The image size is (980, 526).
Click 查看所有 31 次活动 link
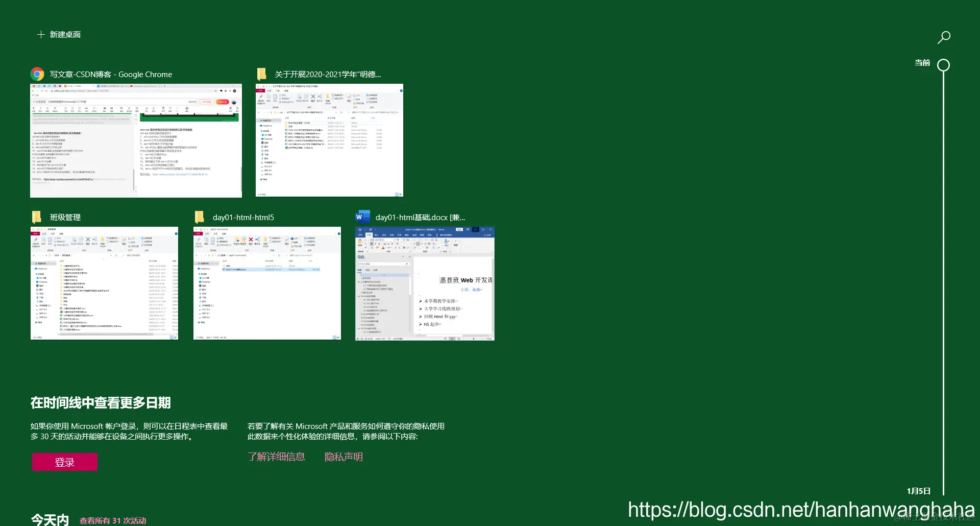tap(113, 520)
